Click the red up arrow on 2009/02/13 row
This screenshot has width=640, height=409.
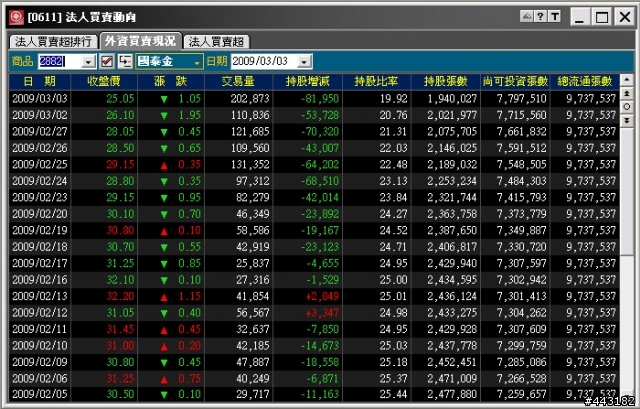164,297
